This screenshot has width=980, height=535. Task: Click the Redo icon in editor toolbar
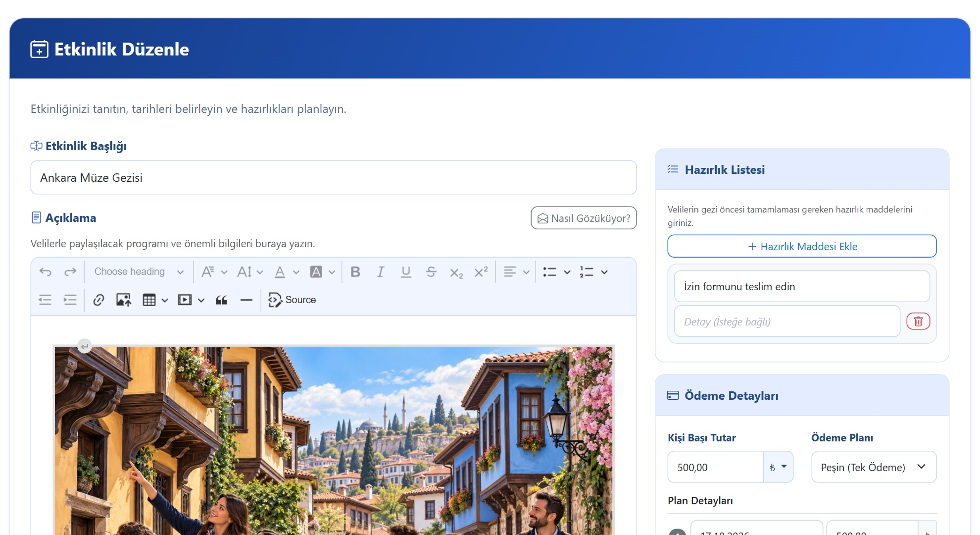[x=70, y=272]
